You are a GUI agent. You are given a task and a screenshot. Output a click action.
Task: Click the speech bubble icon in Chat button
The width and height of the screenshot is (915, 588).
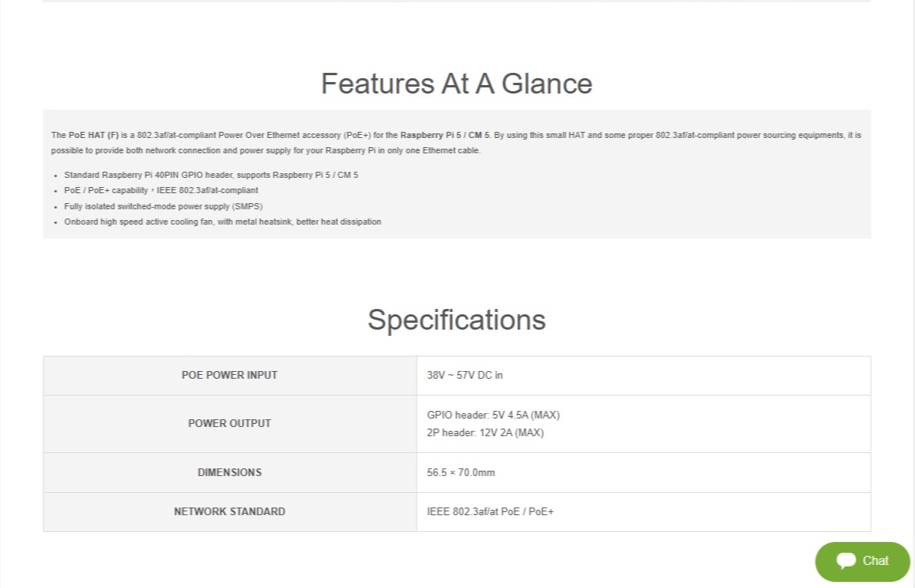click(846, 560)
